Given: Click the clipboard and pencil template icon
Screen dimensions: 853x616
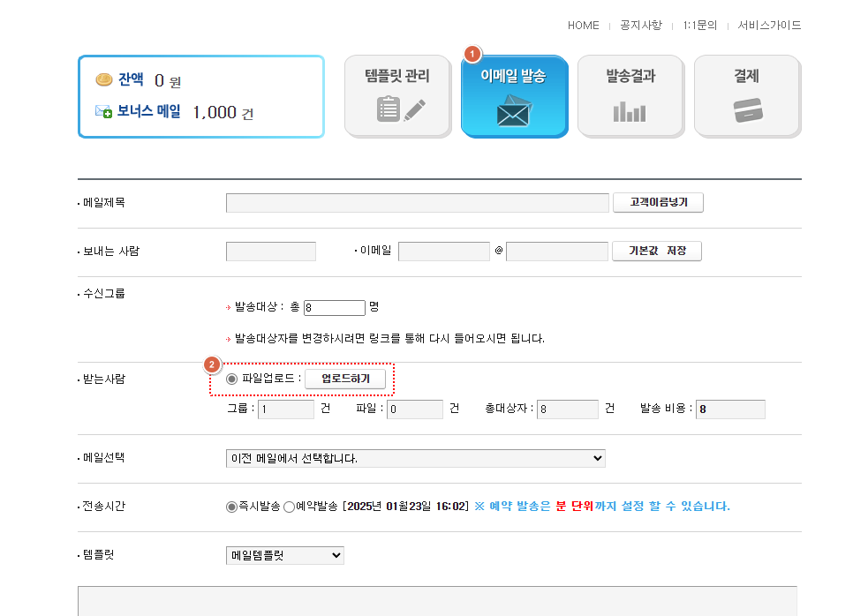Looking at the screenshot, I should (x=401, y=109).
